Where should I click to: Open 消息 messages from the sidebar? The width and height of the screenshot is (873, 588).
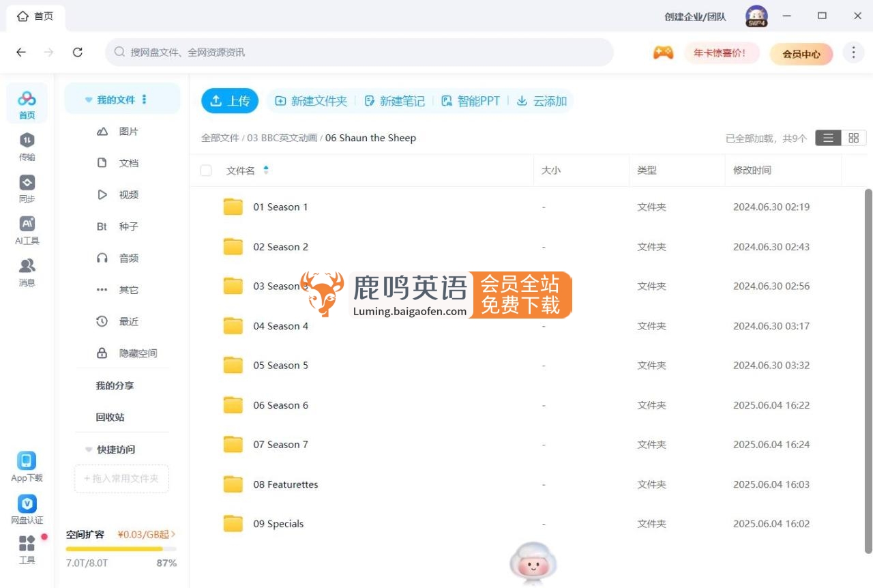pyautogui.click(x=27, y=271)
